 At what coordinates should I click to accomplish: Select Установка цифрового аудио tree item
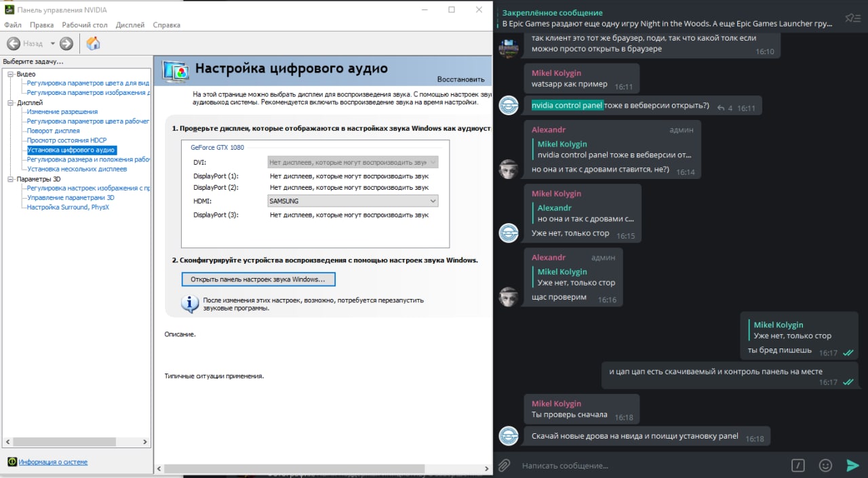[x=71, y=149]
